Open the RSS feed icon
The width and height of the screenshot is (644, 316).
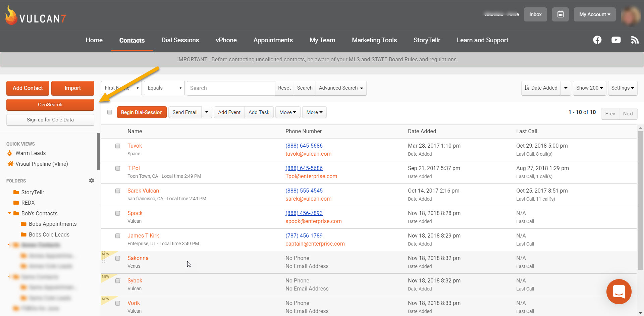tap(635, 40)
